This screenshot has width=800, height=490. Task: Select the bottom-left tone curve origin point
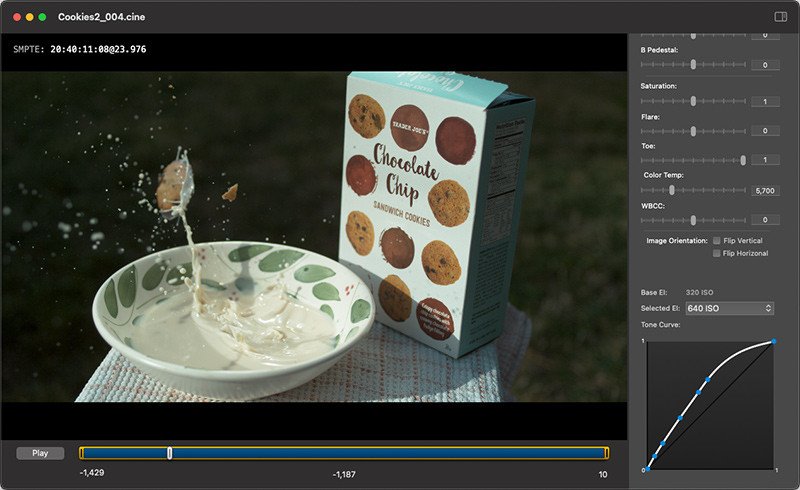(647, 469)
